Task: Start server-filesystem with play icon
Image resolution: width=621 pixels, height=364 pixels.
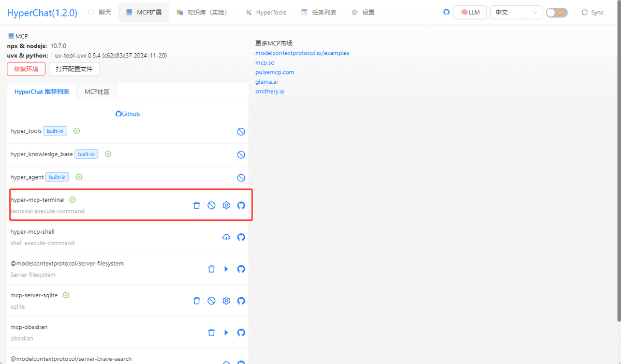Action: click(226, 269)
